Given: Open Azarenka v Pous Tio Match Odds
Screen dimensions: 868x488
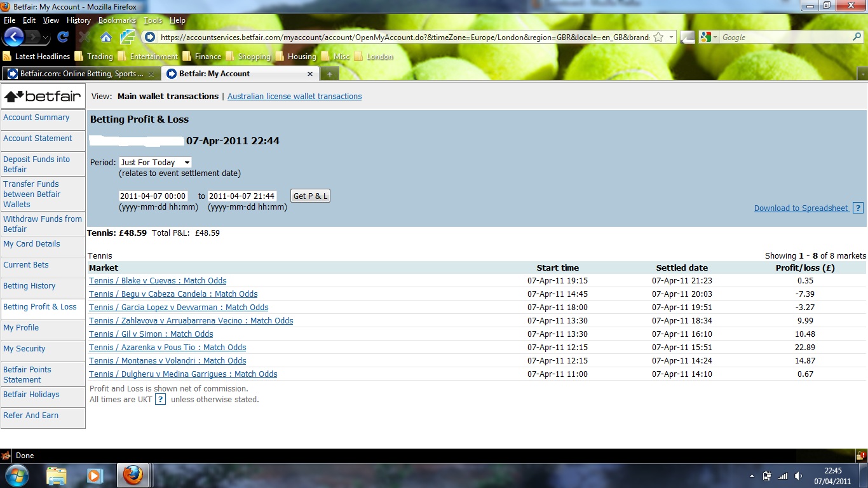Looking at the screenshot, I should click(168, 348).
